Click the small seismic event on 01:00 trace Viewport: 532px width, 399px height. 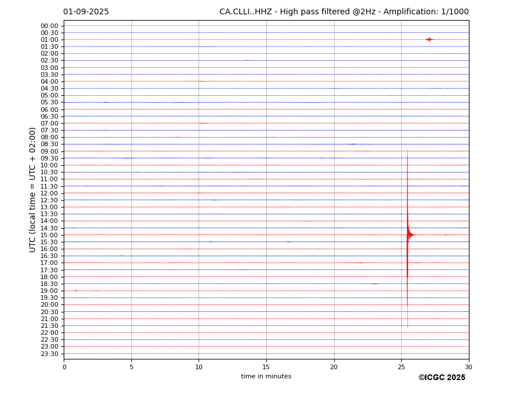pos(429,40)
